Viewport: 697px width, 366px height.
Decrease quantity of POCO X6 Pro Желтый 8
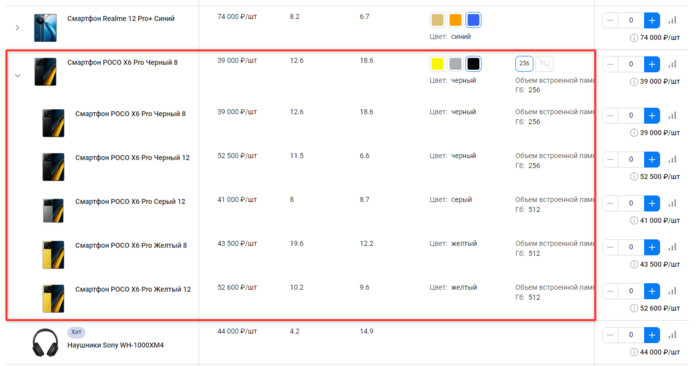point(610,247)
